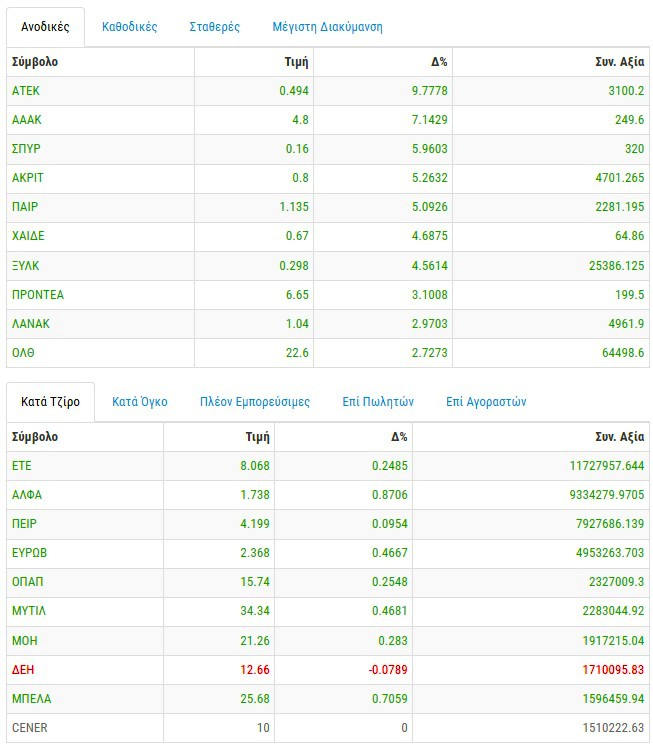Click the ΞΥΛΚ symbol in gainers table
Screen dimensions: 653x750
(26, 266)
